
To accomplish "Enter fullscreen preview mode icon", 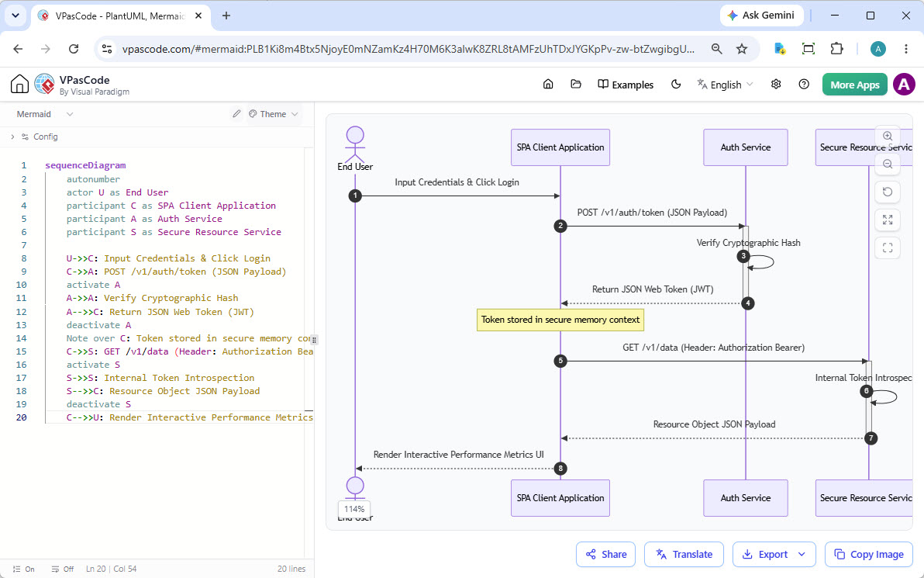I will click(888, 248).
